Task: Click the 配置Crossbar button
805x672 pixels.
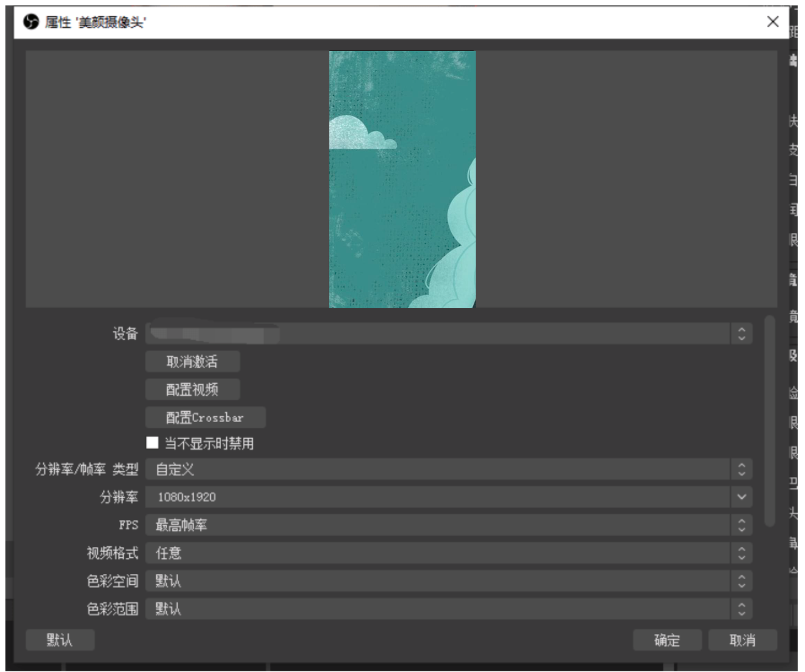Action: point(205,417)
